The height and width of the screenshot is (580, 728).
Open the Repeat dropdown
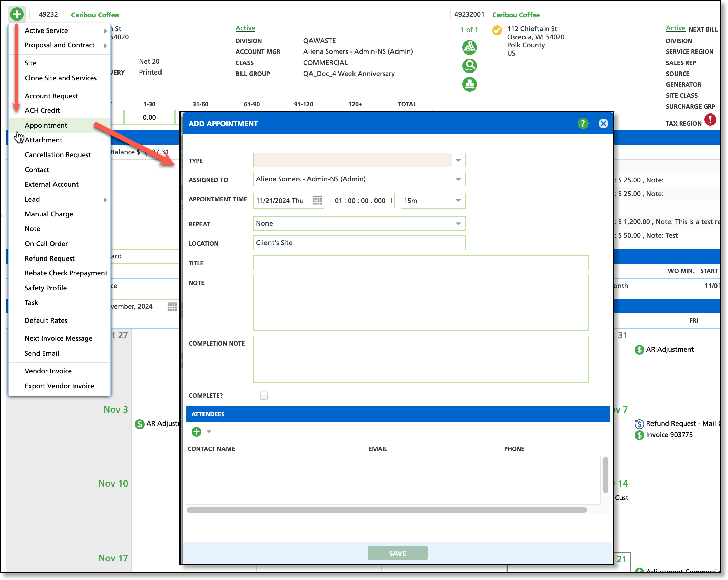(458, 224)
